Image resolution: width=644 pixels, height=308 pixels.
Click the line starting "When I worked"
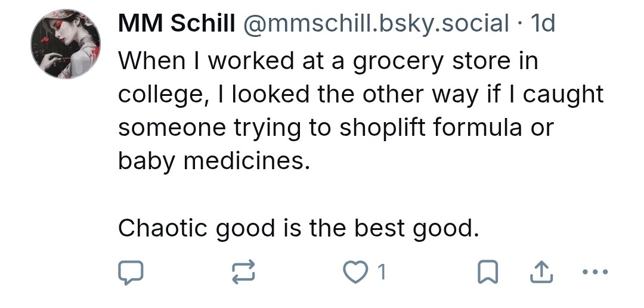click(x=327, y=61)
